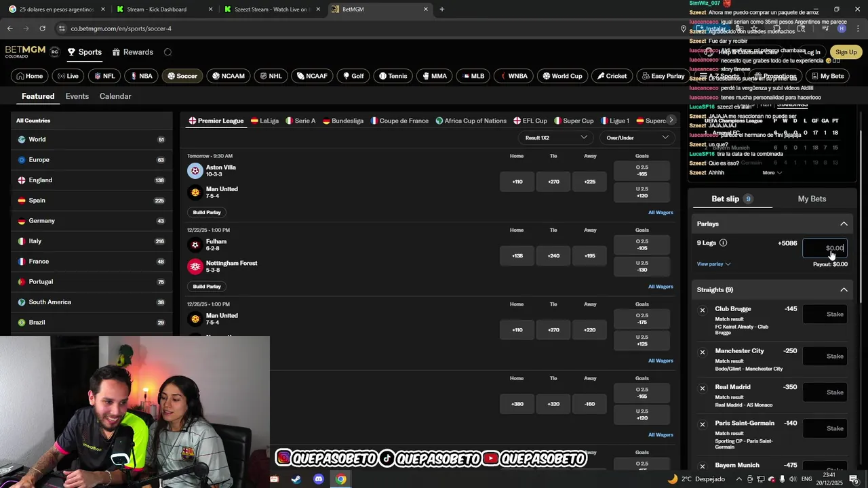The image size is (868, 488).
Task: Click the parlay stake input field
Action: 825,248
